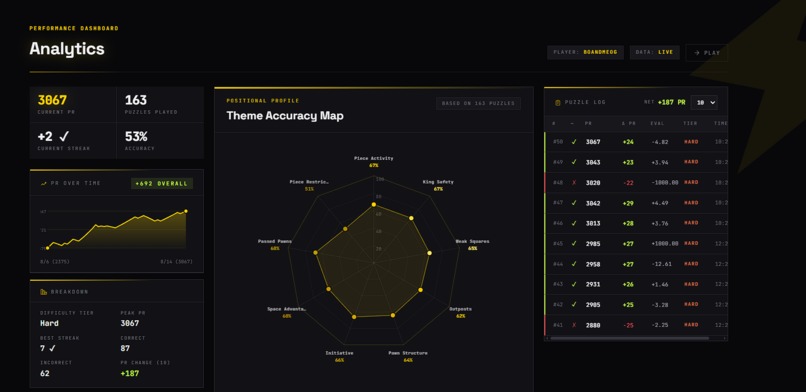Click the # column header in Puzzle Log

[x=554, y=123]
